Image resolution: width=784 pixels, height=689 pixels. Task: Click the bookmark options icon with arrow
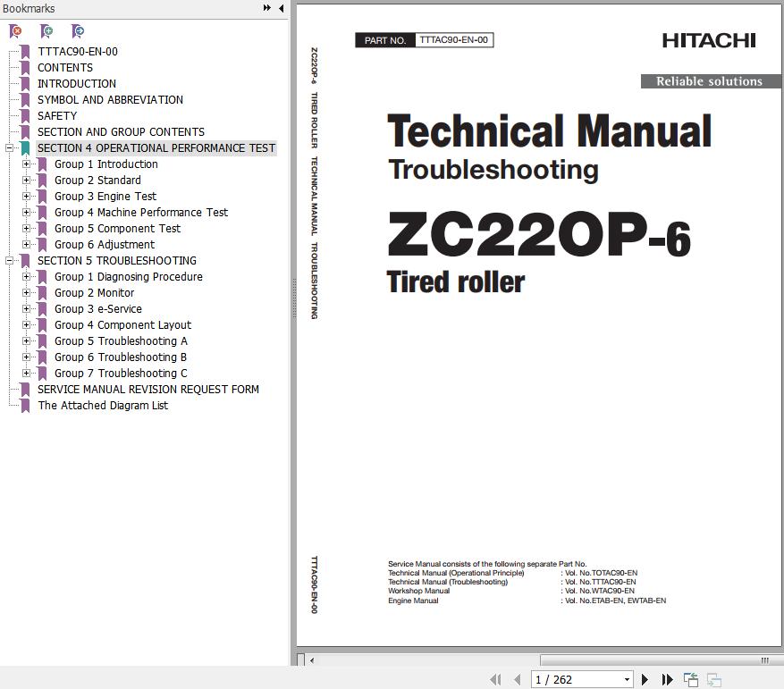[78, 31]
